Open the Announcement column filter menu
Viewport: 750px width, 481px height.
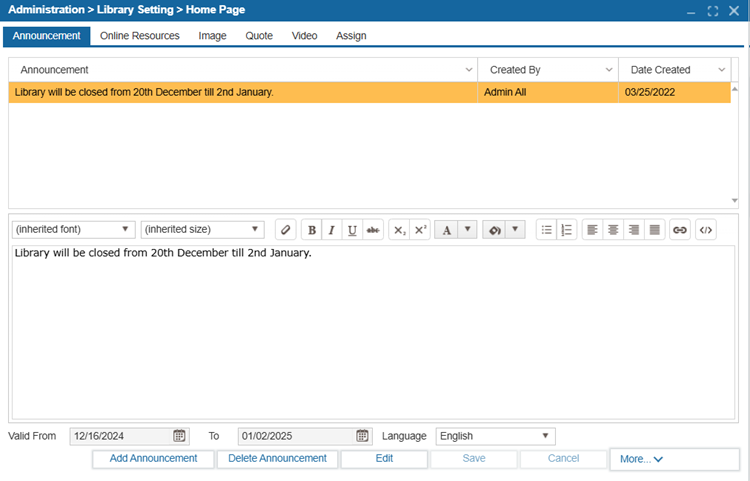pyautogui.click(x=469, y=70)
